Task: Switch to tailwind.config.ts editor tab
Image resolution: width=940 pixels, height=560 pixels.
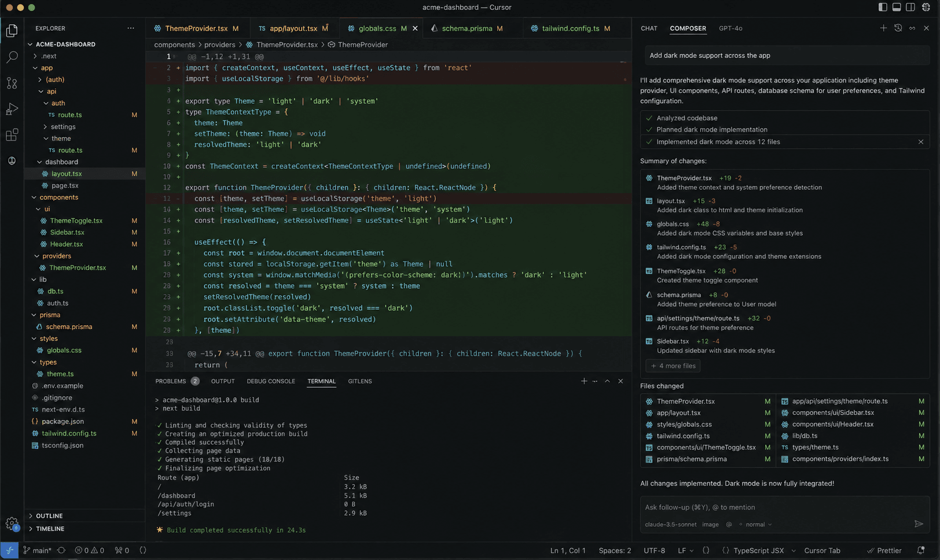Action: point(570,28)
